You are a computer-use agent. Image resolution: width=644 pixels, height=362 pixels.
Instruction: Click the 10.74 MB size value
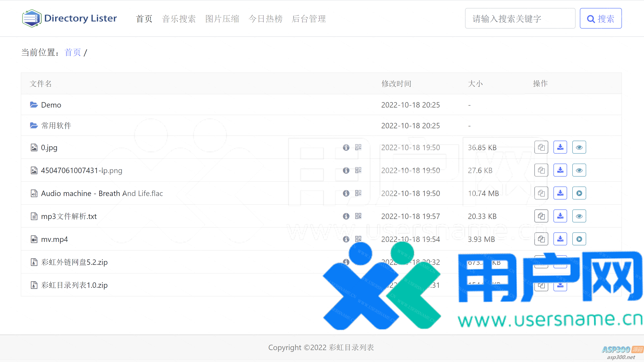(x=483, y=193)
